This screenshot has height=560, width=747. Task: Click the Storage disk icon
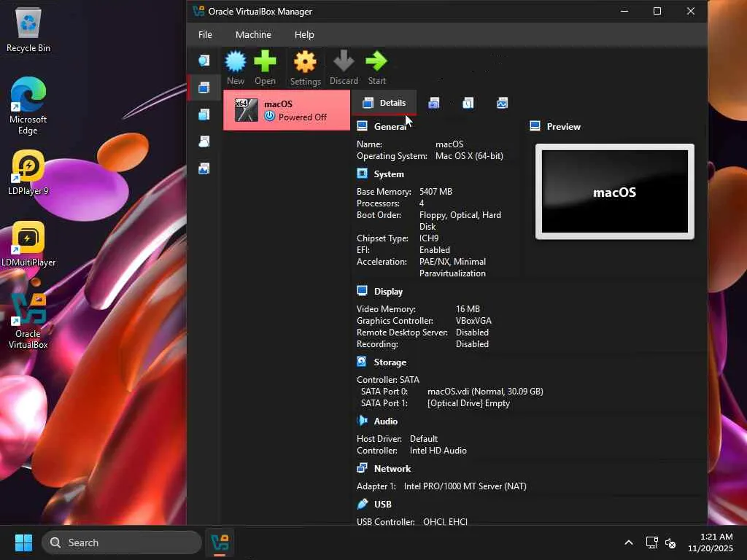pos(362,362)
